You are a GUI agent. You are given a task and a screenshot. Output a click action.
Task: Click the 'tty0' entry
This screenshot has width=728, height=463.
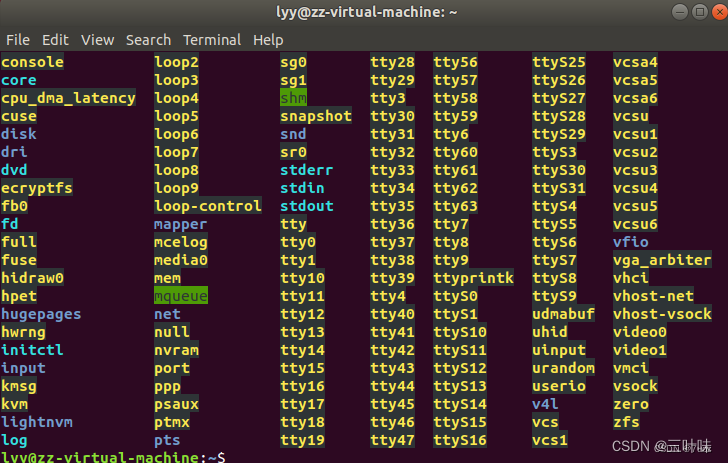(298, 242)
